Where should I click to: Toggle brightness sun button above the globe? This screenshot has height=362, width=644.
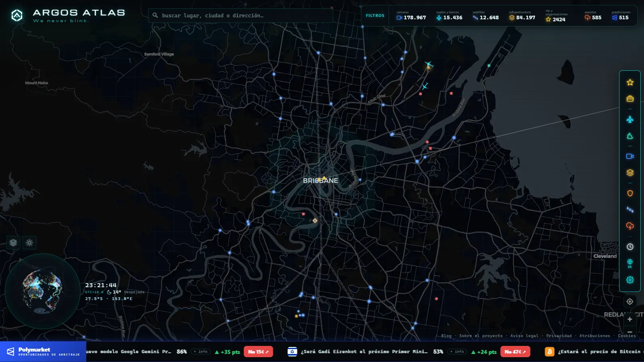[x=29, y=243]
